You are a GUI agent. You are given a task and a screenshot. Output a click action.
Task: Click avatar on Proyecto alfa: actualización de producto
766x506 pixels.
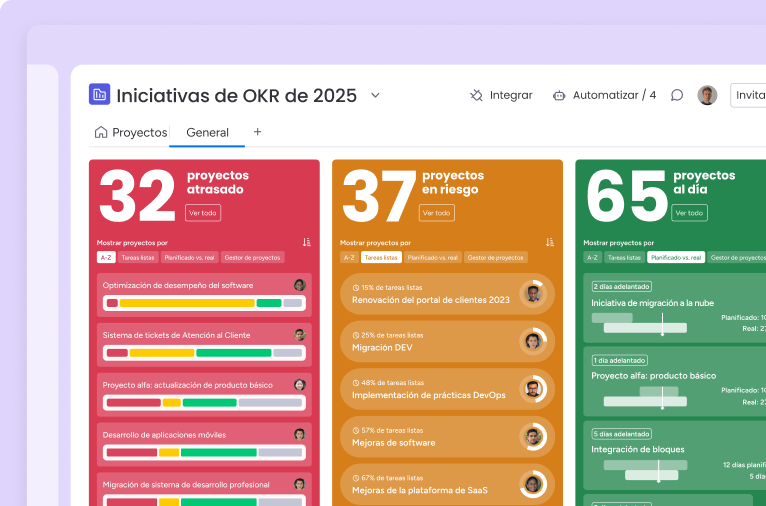pos(300,384)
